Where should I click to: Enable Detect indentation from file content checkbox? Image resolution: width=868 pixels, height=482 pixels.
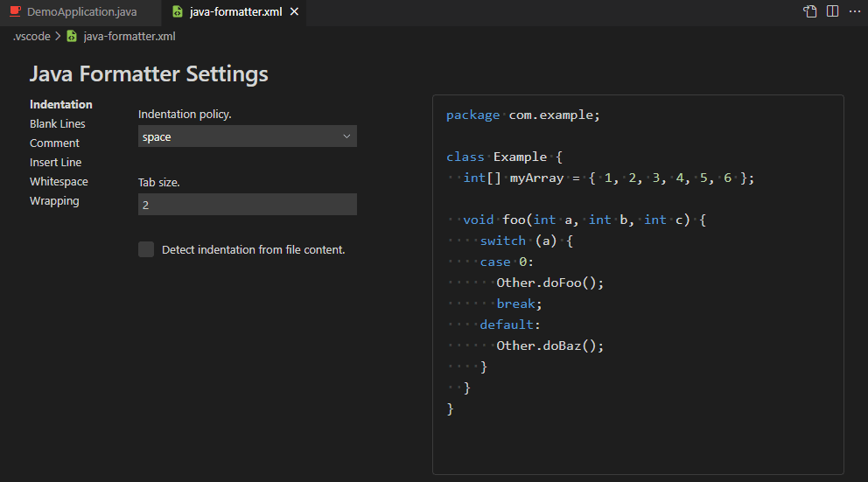tap(146, 249)
